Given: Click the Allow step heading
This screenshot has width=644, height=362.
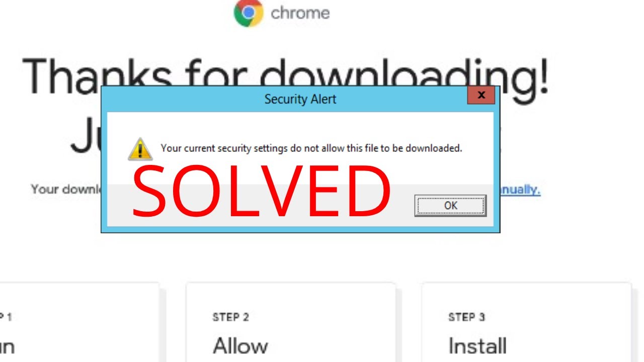Looking at the screenshot, I should tap(240, 346).
